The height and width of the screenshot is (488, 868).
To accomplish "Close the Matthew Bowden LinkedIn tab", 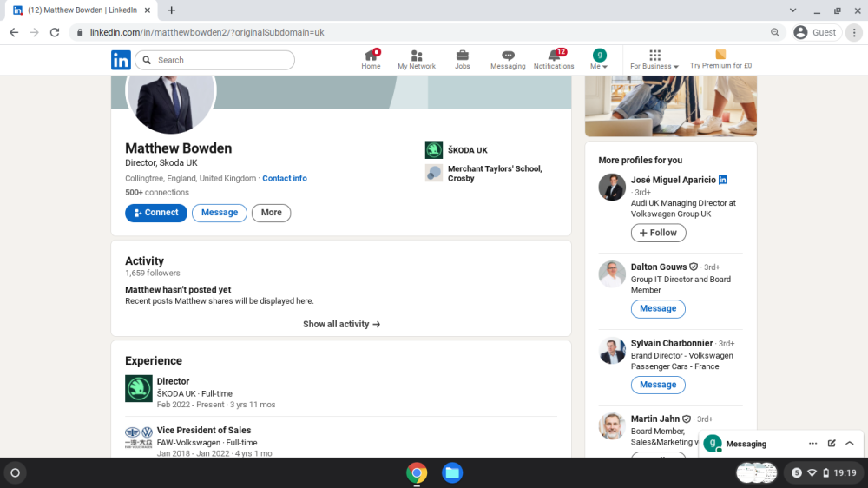I will click(x=148, y=10).
